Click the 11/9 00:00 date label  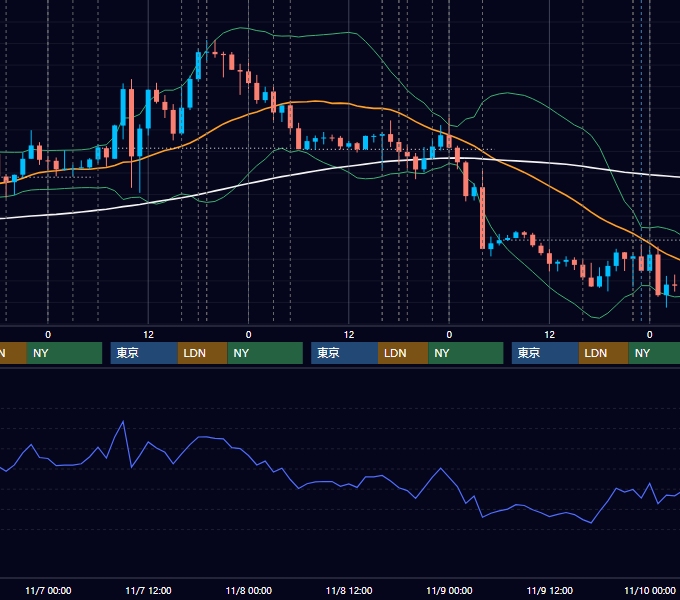(449, 591)
